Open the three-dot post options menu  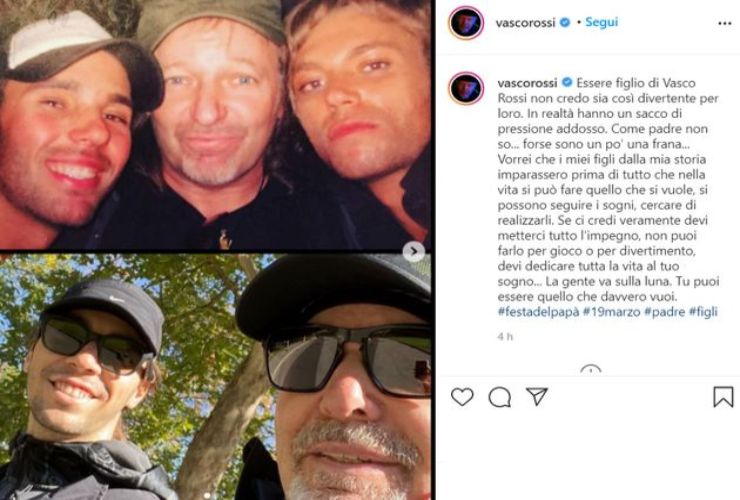724,23
